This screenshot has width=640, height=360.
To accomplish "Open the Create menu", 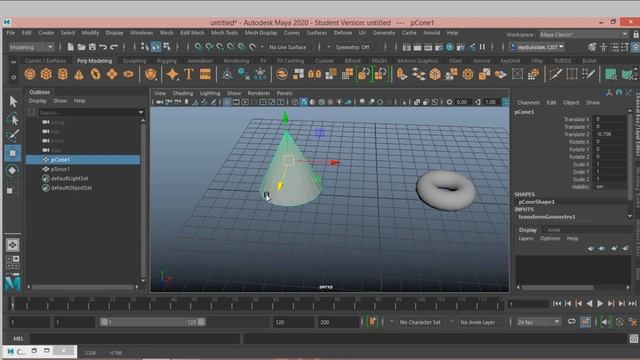I will pos(46,33).
